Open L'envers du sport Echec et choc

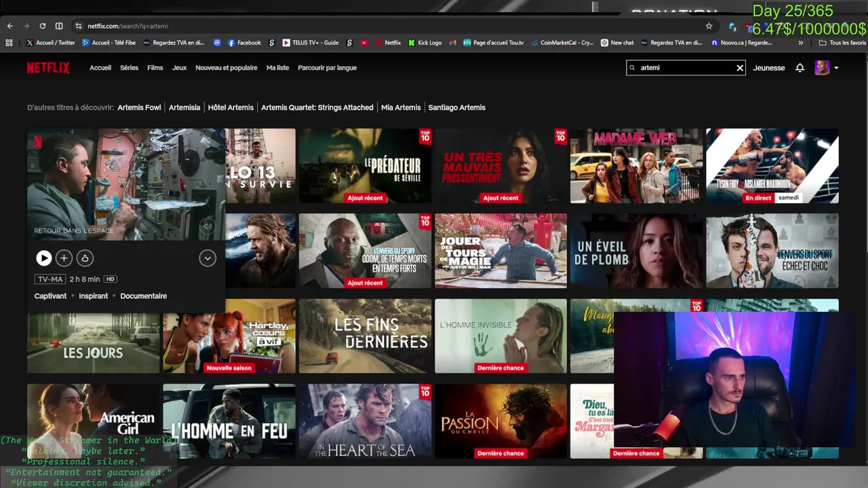[x=772, y=251]
